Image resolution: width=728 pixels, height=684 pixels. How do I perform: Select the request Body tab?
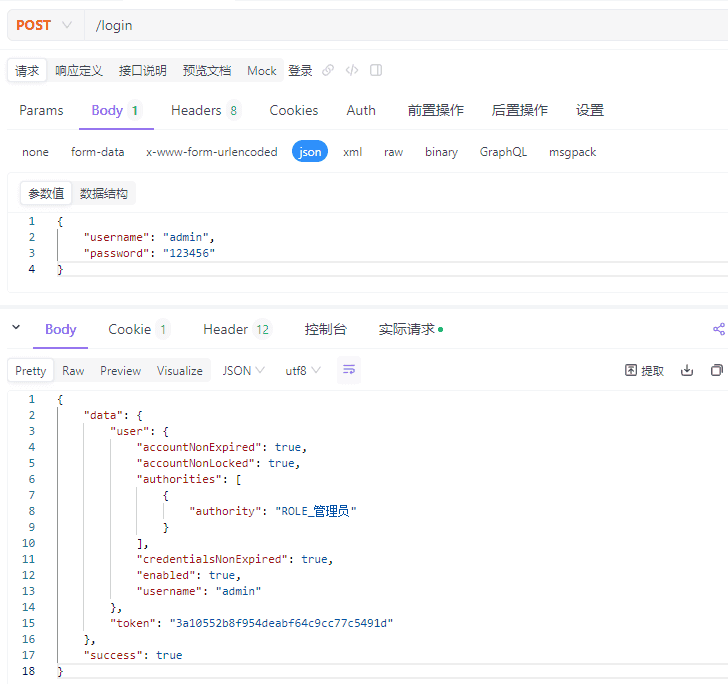(x=116, y=111)
